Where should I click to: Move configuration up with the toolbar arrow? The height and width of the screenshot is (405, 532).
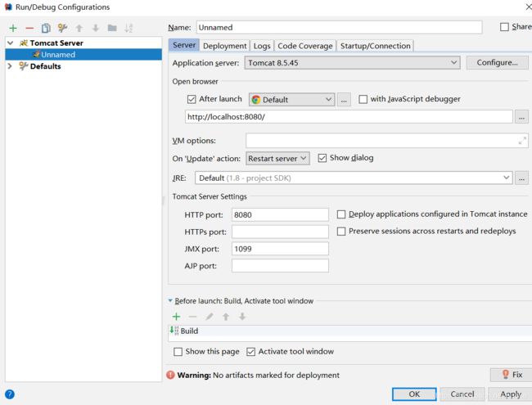point(79,28)
